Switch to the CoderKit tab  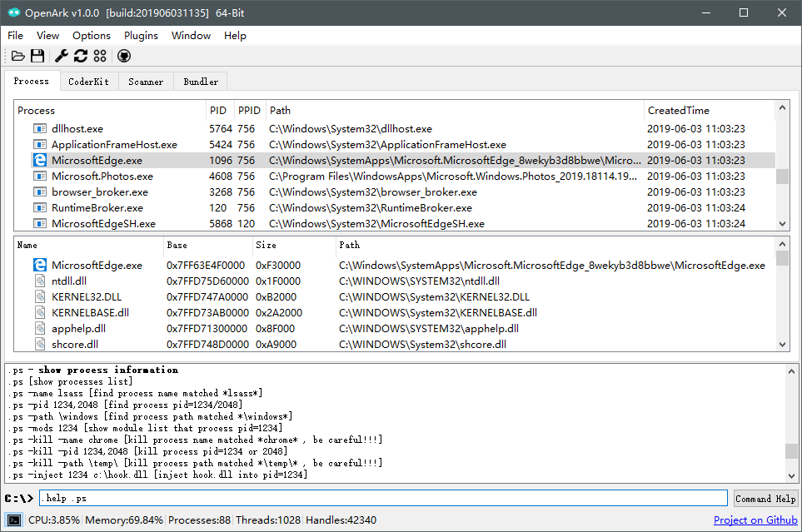click(x=89, y=82)
